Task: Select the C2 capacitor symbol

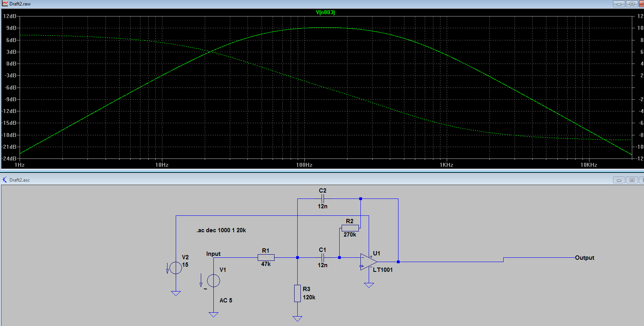Action: 322,199
